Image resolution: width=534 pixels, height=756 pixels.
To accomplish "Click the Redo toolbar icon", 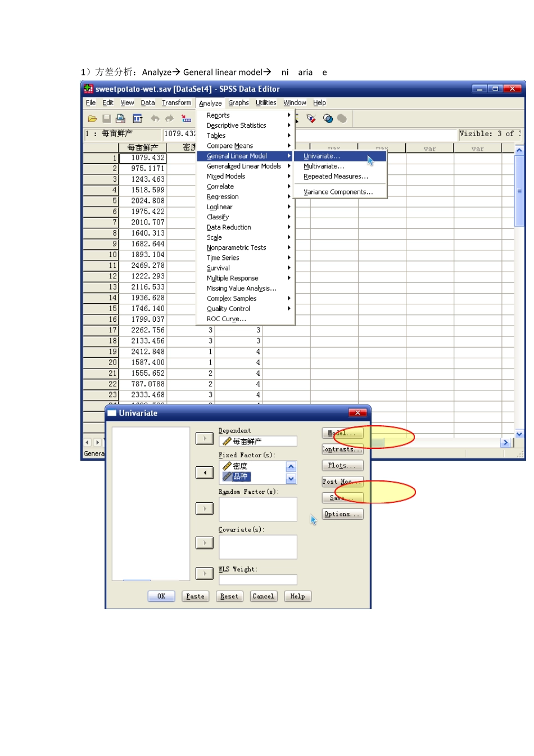I will coord(169,119).
